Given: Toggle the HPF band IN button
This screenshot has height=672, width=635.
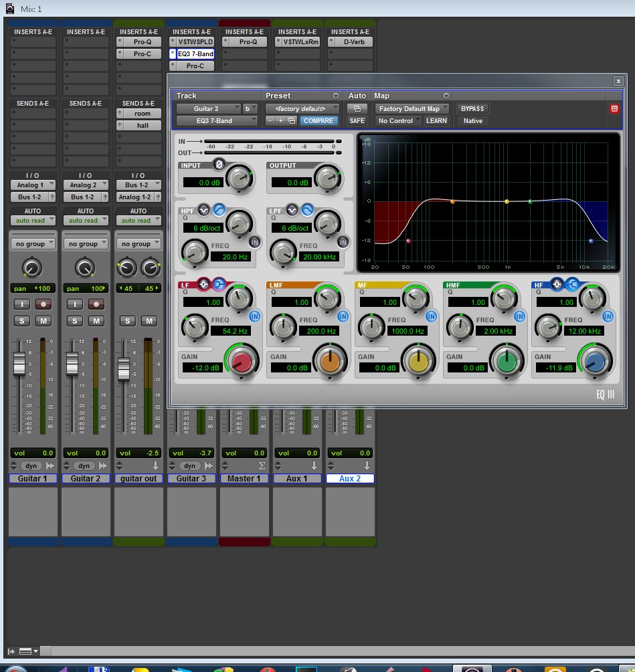Looking at the screenshot, I should click(255, 242).
